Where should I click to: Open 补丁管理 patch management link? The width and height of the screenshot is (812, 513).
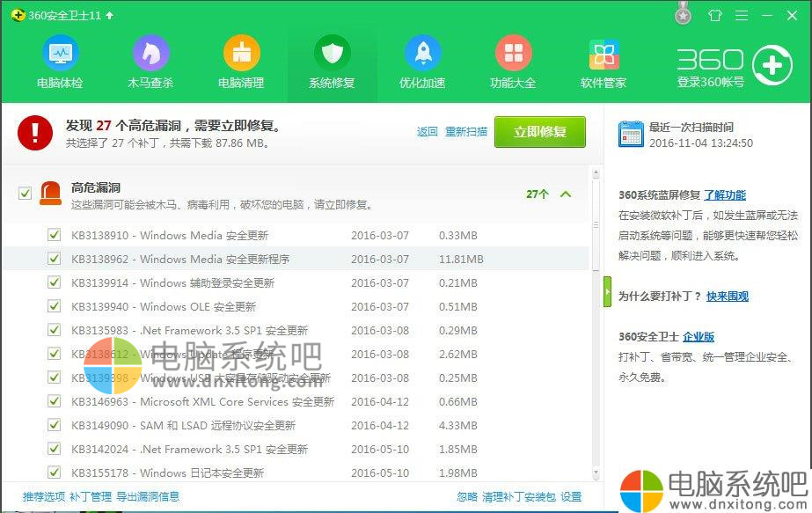(x=91, y=496)
